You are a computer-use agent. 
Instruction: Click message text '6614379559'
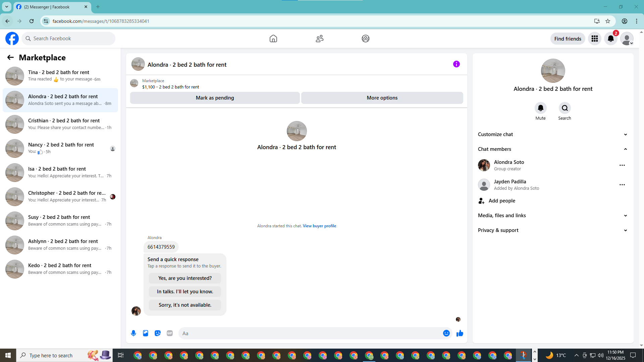click(161, 247)
